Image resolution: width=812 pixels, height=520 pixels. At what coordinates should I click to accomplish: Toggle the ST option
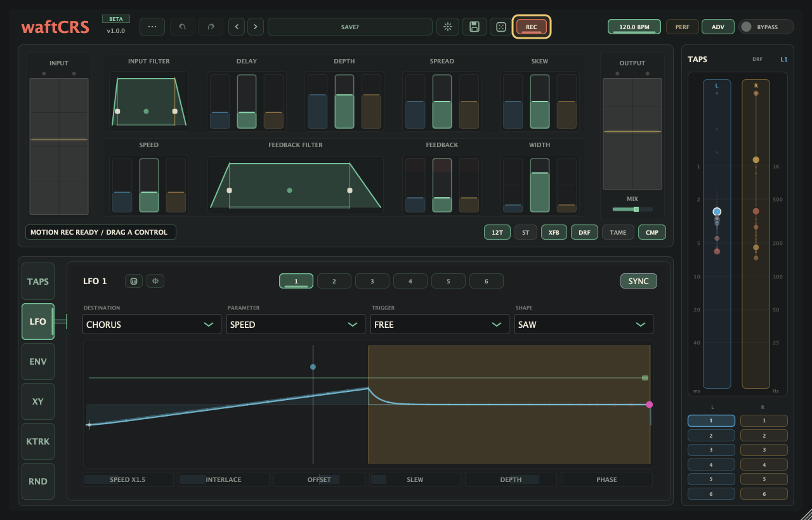(526, 232)
